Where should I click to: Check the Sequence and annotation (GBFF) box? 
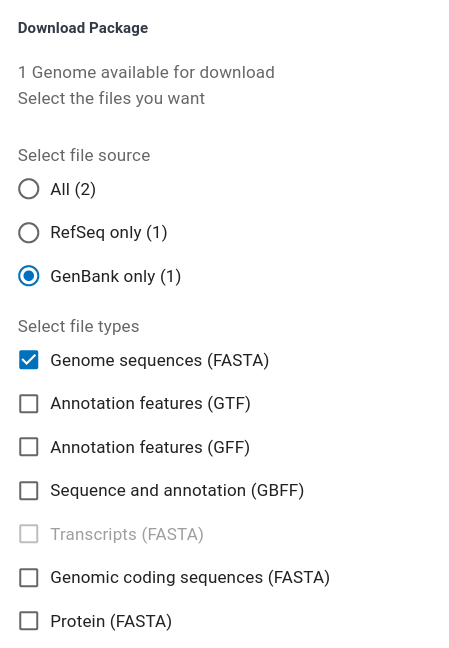tap(29, 491)
